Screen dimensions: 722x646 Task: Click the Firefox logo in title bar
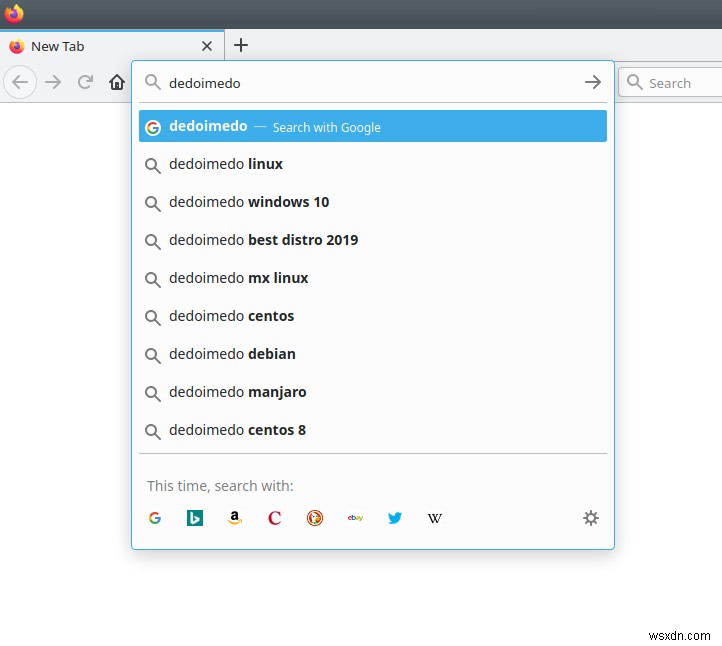[x=14, y=13]
